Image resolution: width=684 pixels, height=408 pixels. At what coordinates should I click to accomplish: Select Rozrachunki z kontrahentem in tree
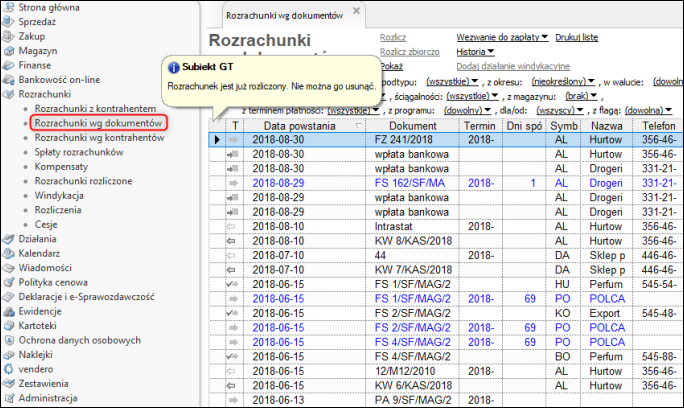95,108
